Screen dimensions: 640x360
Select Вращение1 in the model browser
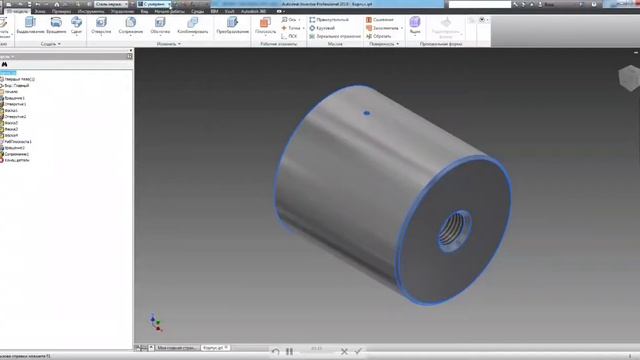pos(14,98)
